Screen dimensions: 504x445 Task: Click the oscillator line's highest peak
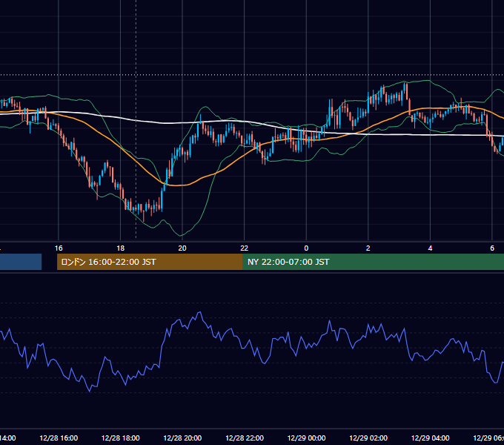point(201,312)
